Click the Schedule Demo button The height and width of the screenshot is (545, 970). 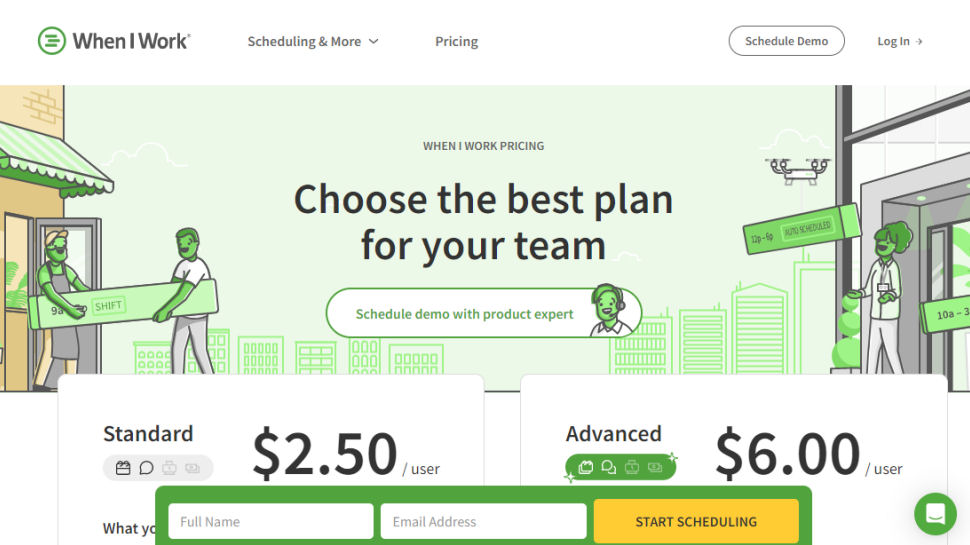pos(786,41)
